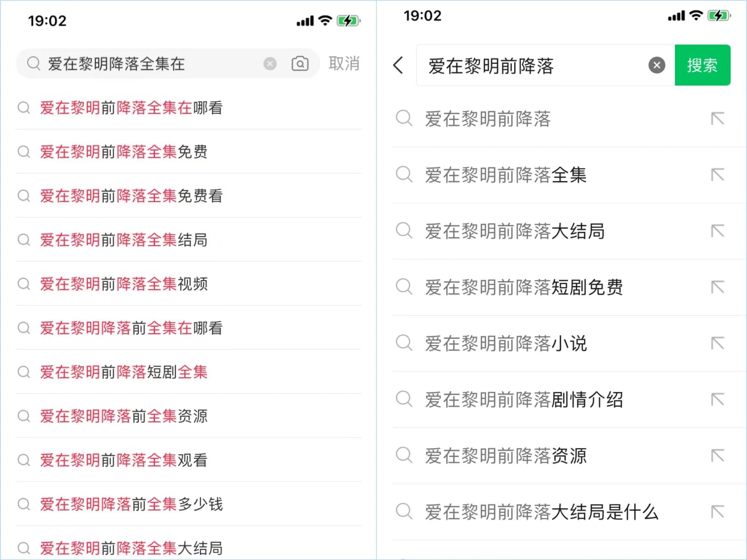Fill search with 爱在黎明前降落全集 arrow

(x=717, y=175)
